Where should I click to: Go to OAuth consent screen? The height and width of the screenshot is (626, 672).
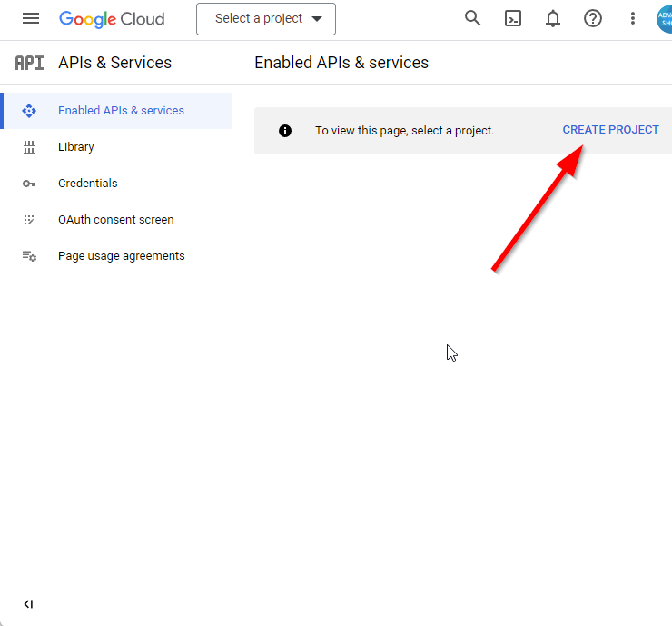click(115, 220)
